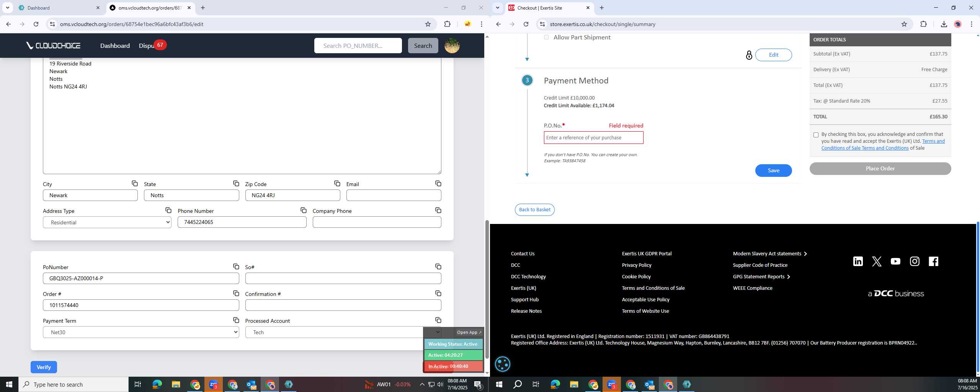980x392 pixels.
Task: Open Exertis Facebook icon
Action: [x=933, y=261]
